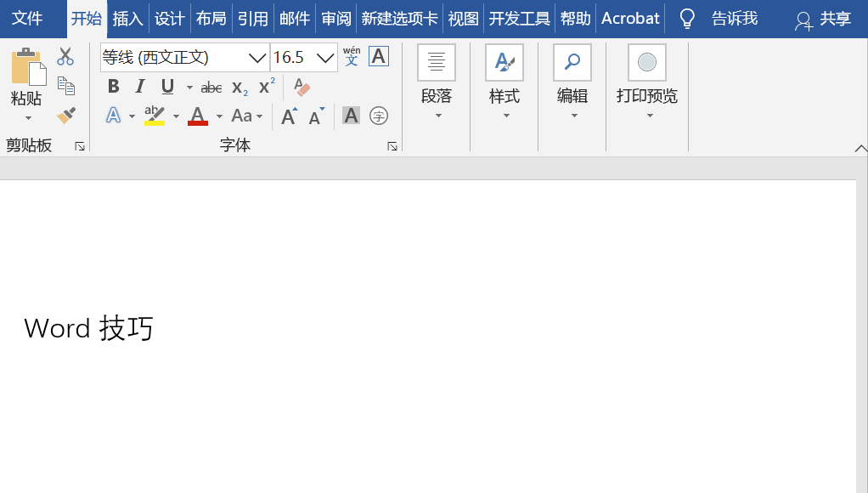Open the Help (帮助) tab
The image size is (868, 493).
point(575,19)
